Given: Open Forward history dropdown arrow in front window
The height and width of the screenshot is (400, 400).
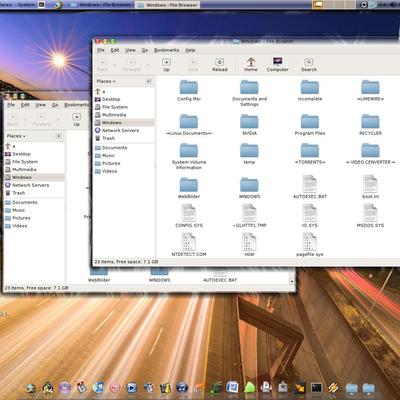Looking at the screenshot, I should coord(148,65).
